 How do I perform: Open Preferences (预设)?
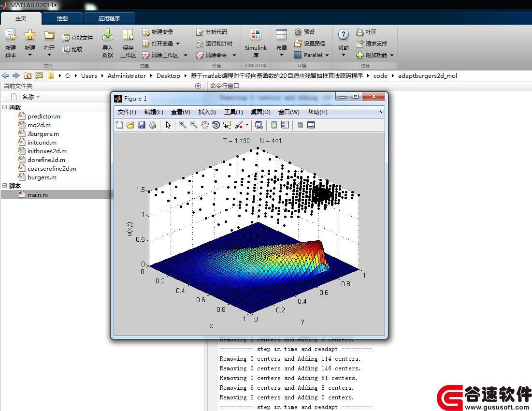305,32
